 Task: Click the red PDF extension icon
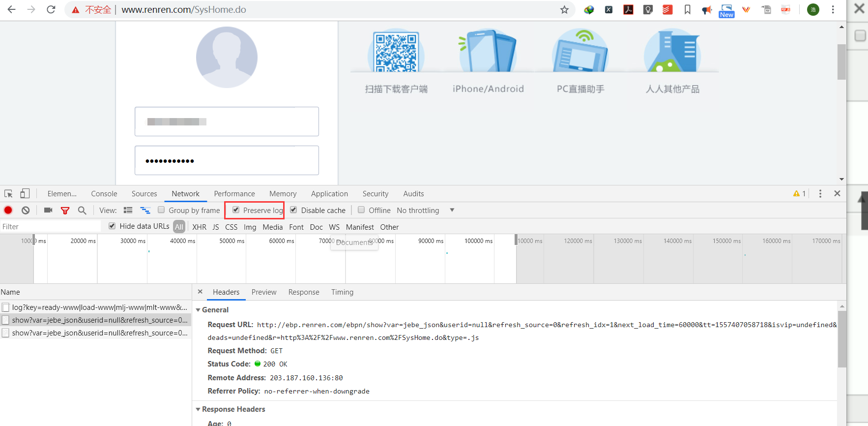[628, 9]
